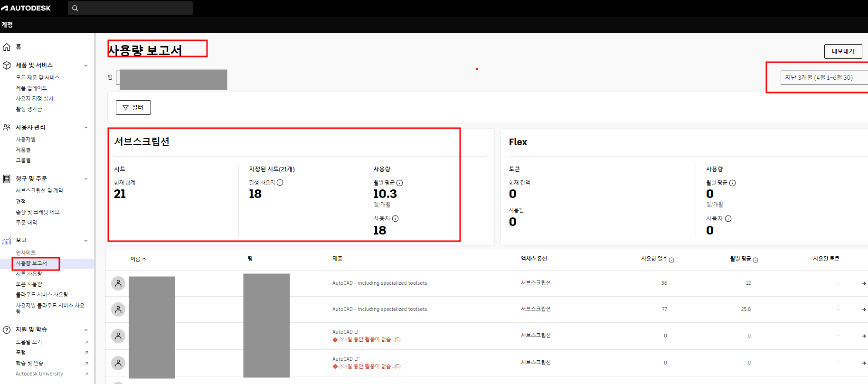Open the 홈 home icon
The image size is (868, 384).
point(7,47)
